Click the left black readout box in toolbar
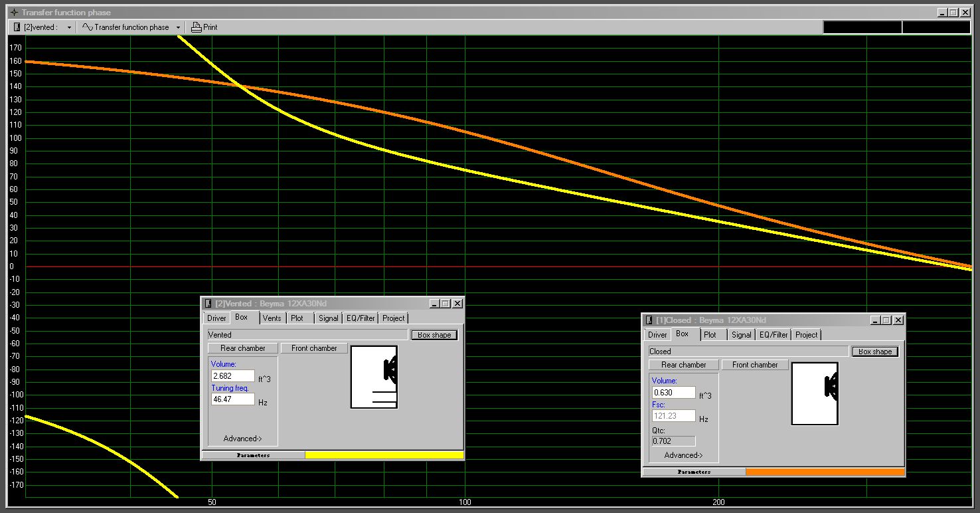This screenshot has width=980, height=513. coord(862,27)
